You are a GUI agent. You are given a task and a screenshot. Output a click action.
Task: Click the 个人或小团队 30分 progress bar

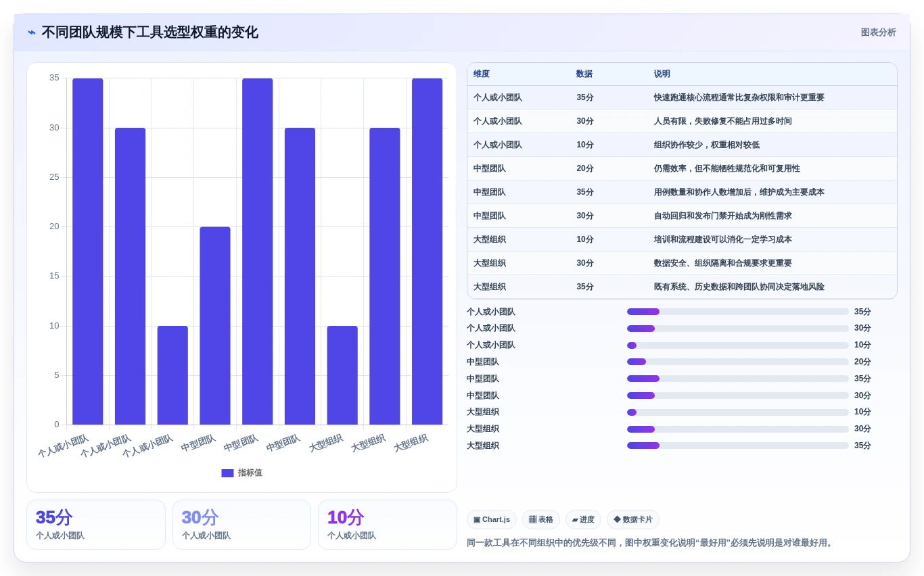pos(737,329)
